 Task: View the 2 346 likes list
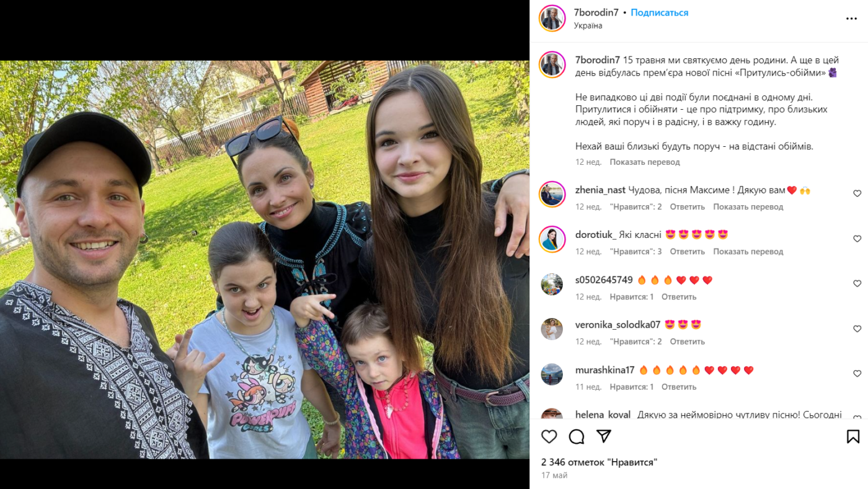point(599,462)
